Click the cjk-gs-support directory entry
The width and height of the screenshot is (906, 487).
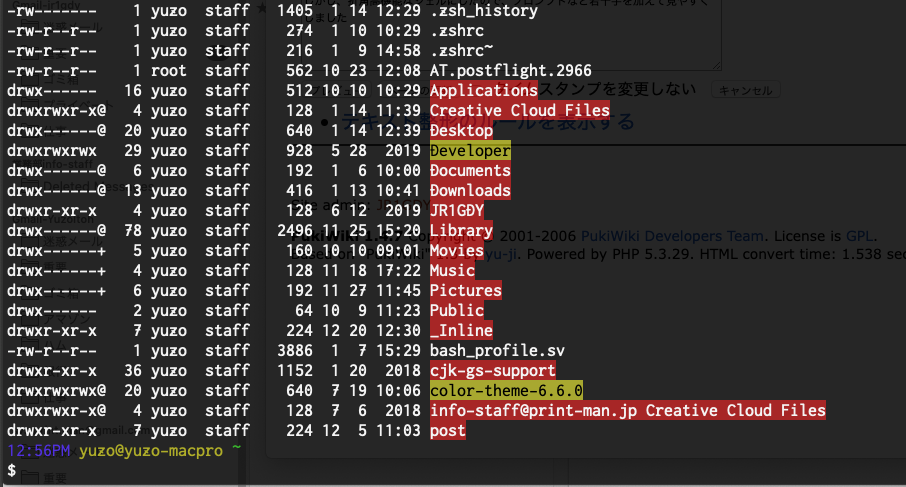pyautogui.click(x=492, y=371)
